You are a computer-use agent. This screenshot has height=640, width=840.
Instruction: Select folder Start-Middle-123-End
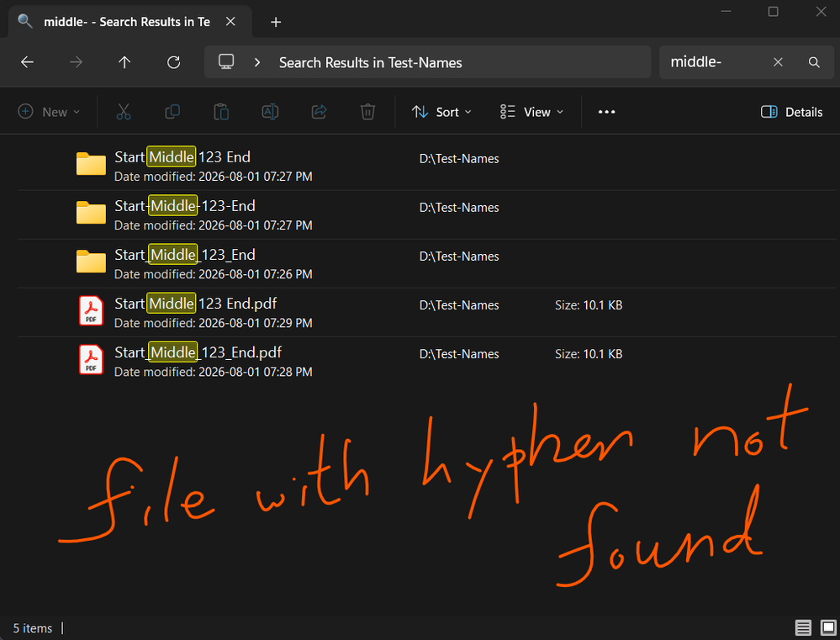[427, 214]
